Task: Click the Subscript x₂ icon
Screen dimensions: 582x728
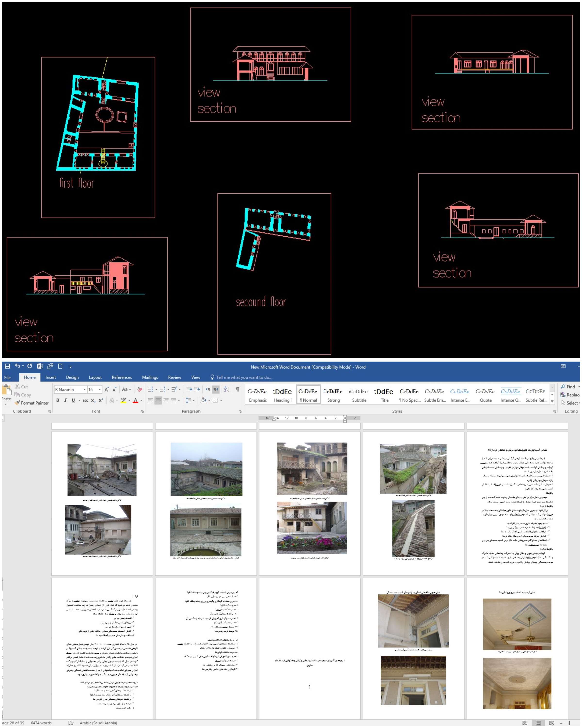Action: pos(93,400)
